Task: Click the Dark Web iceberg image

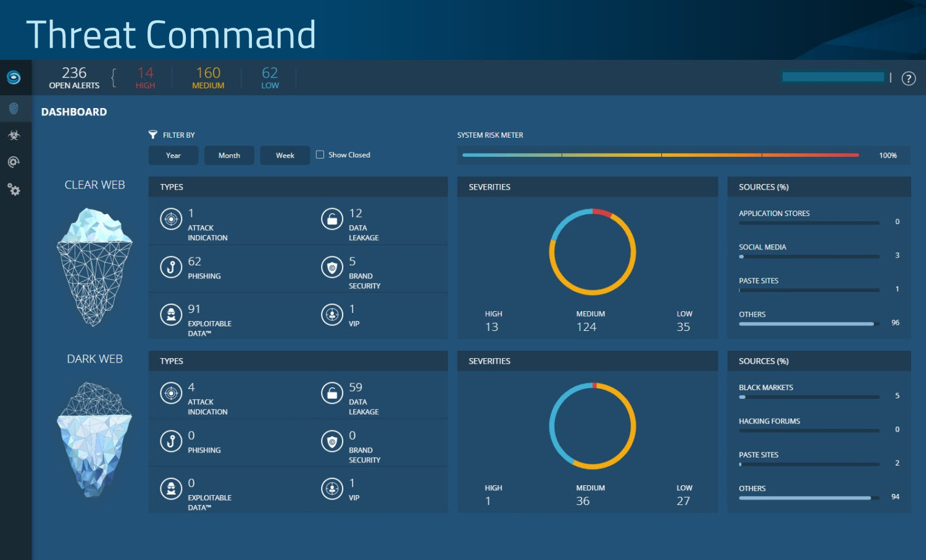Action: pos(94,440)
